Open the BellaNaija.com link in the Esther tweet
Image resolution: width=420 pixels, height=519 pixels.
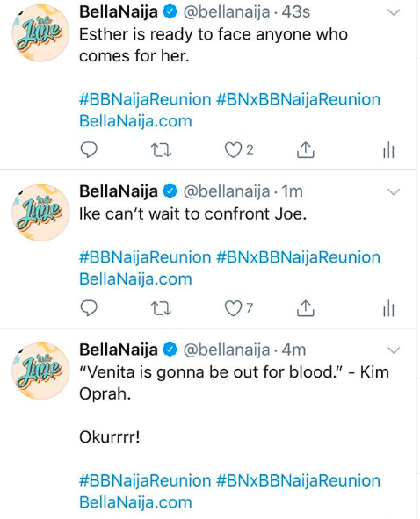pyautogui.click(x=135, y=121)
